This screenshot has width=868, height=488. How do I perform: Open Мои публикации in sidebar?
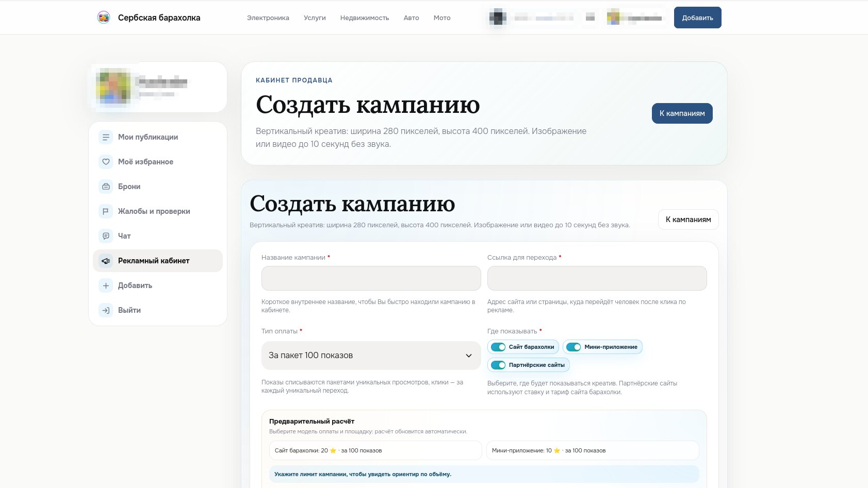point(158,137)
